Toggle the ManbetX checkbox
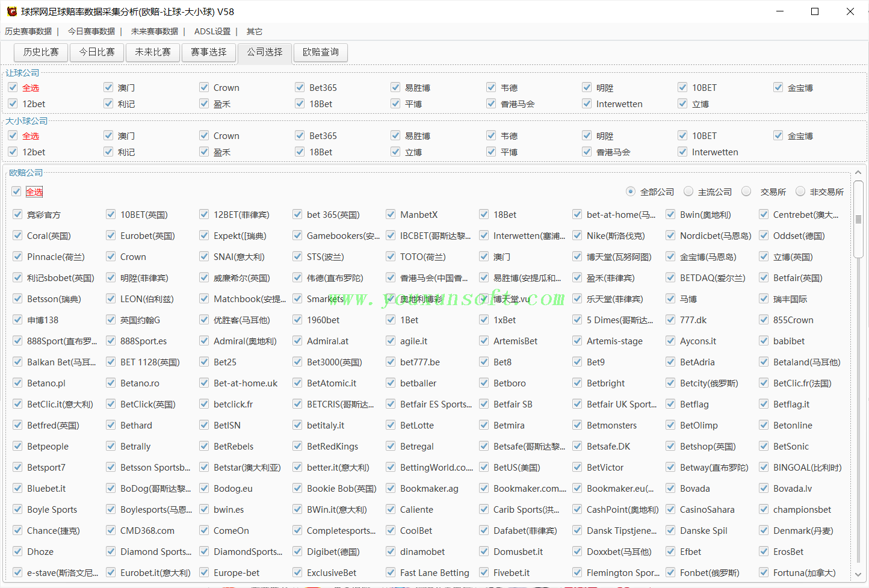This screenshot has width=869, height=588. (x=391, y=214)
